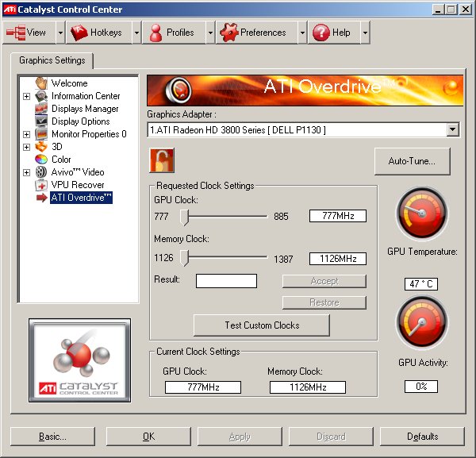Click the ATI Overdrive banner image
Viewport: 476px width, 458px height.
coord(305,90)
